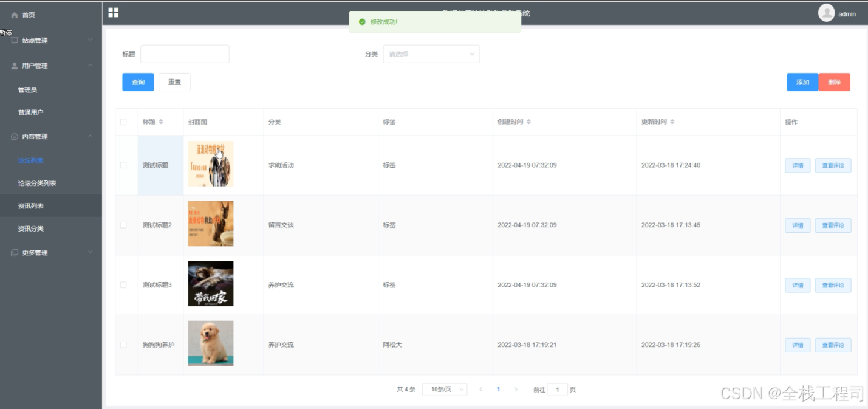Click the 内容管理 chat bubble icon
This screenshot has height=409, width=868.
(15, 137)
